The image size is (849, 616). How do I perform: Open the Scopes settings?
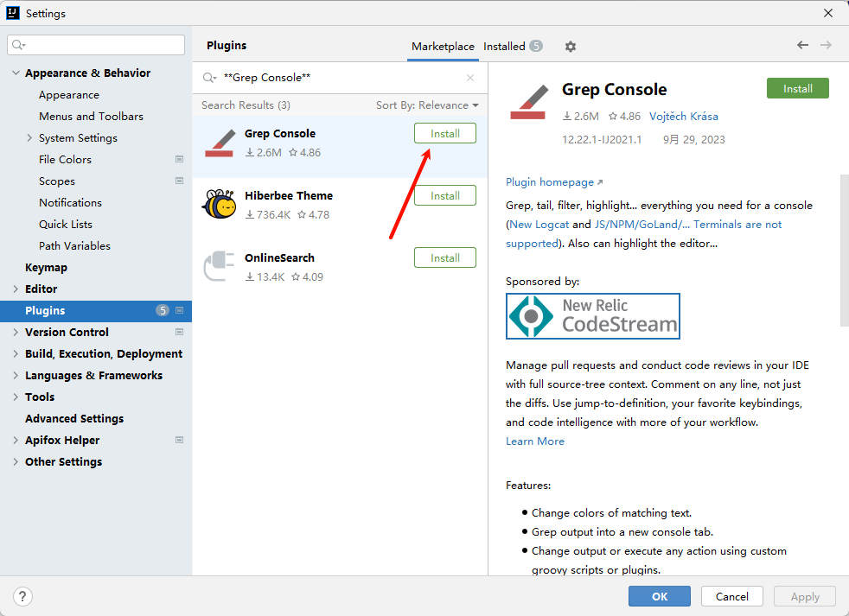pos(57,181)
